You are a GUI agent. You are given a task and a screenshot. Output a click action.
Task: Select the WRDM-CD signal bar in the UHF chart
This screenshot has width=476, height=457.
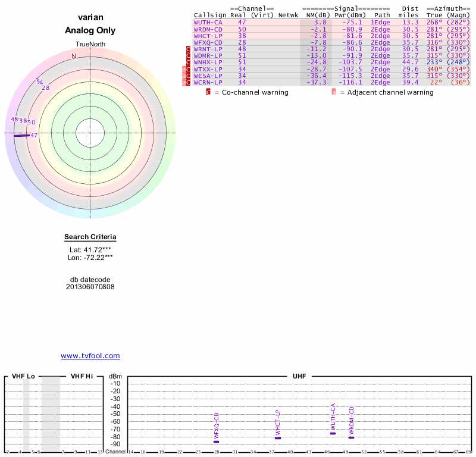[351, 437]
